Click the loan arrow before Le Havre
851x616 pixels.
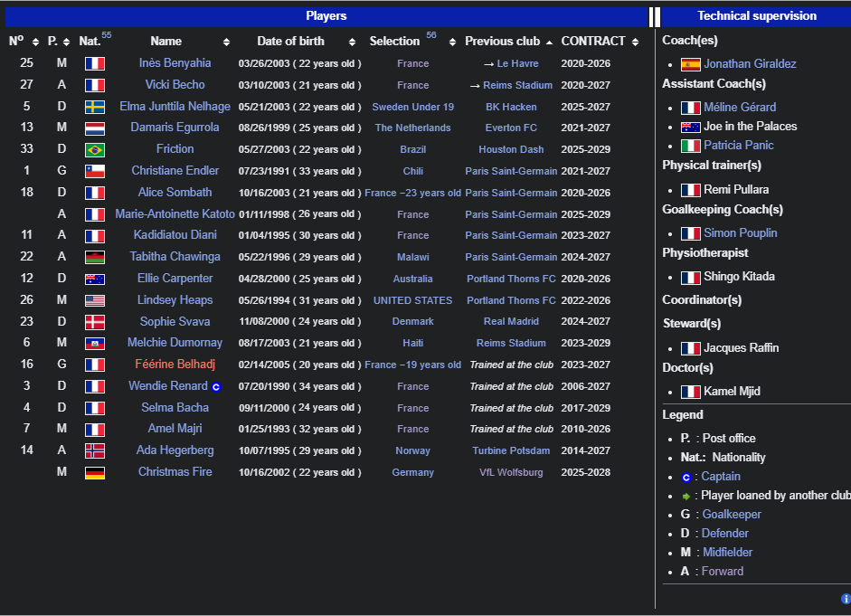pos(488,64)
